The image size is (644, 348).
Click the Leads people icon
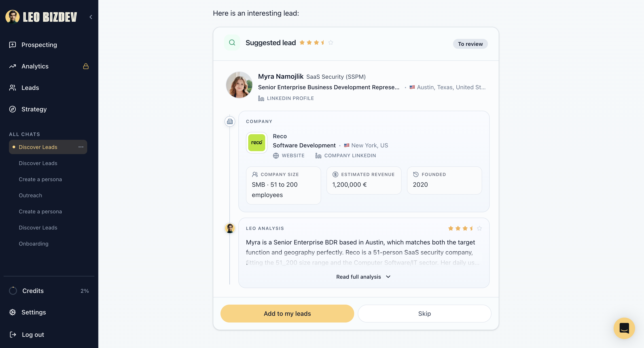(13, 88)
